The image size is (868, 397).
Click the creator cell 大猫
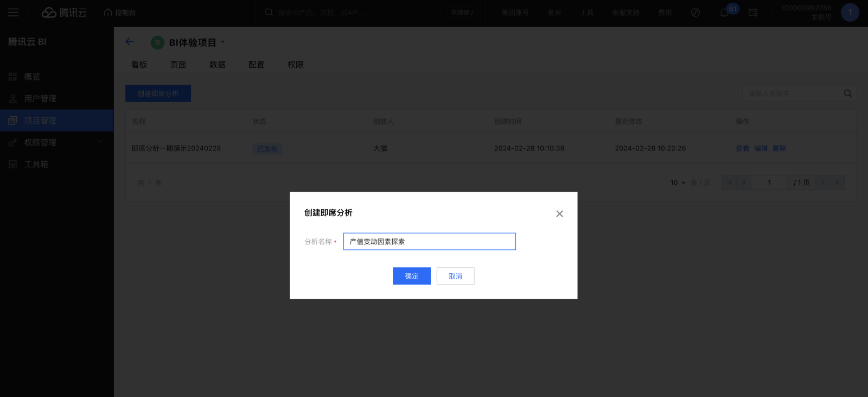(x=380, y=148)
